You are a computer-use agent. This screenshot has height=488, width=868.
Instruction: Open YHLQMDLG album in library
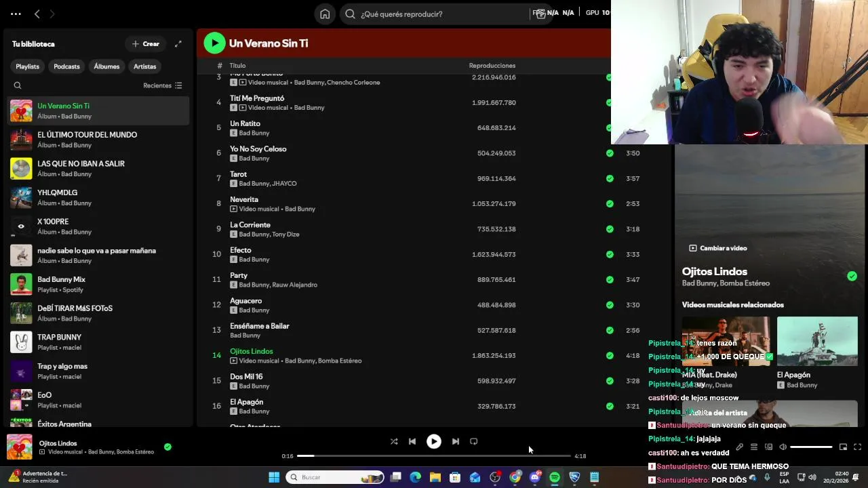coord(99,197)
